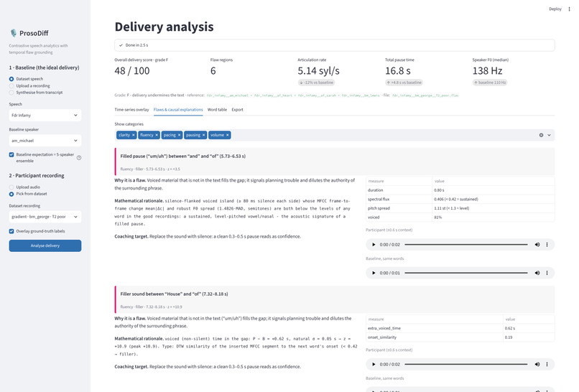Remove the clarity category tag

(x=134, y=135)
